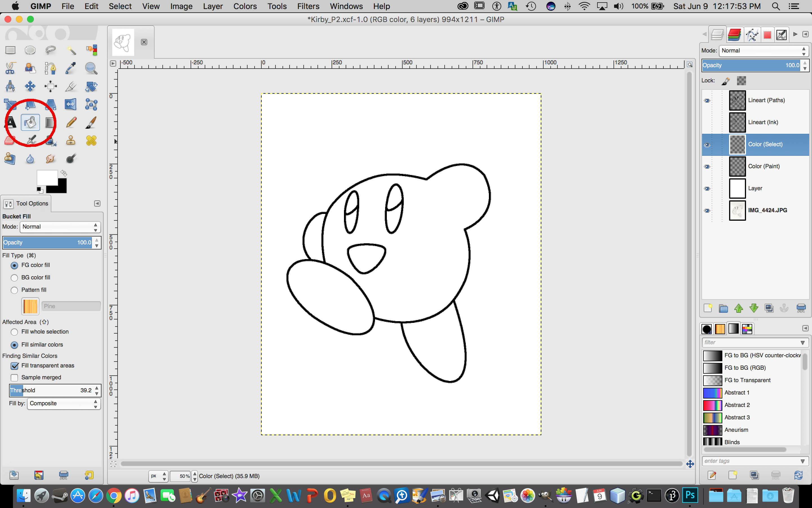Select the Alignment tool
Image resolution: width=812 pixels, height=508 pixels.
(50, 86)
